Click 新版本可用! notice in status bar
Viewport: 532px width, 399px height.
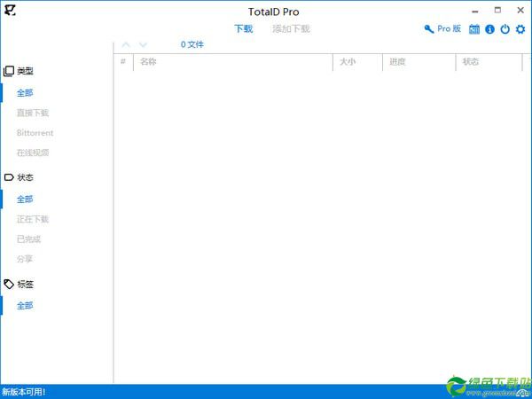tap(23, 392)
